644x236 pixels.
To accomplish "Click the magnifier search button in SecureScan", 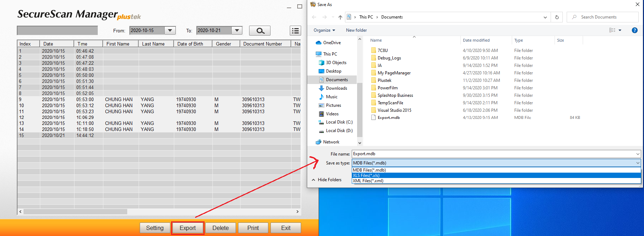I will pos(259,31).
